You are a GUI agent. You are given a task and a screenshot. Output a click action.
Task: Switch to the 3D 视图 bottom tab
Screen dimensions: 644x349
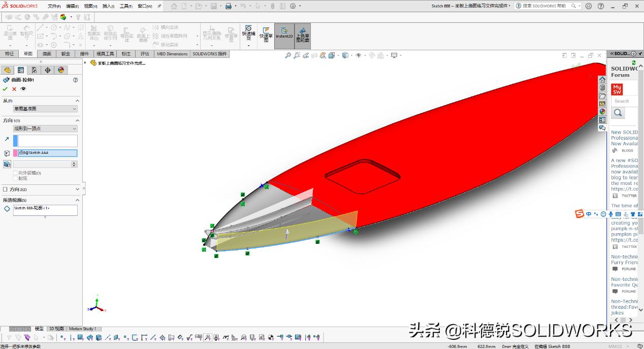56,329
